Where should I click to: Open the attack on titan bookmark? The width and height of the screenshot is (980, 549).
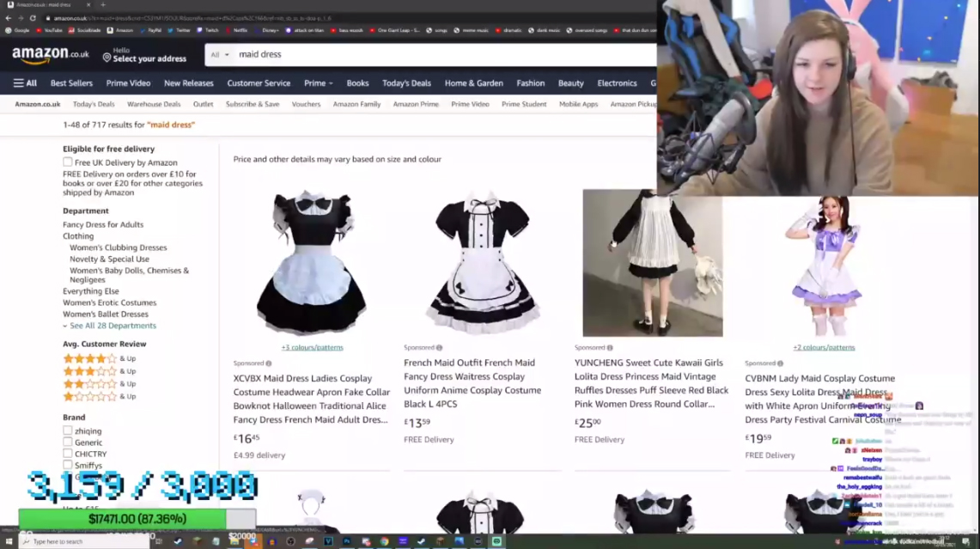pos(305,30)
